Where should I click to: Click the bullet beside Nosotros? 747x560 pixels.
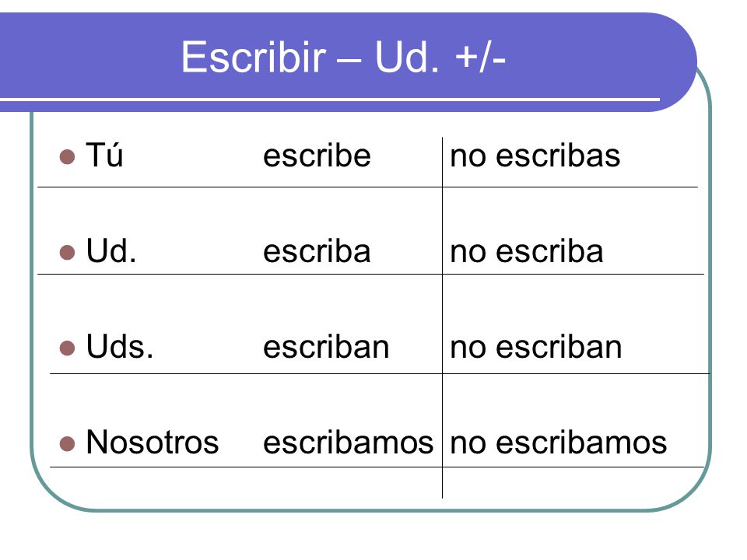(x=67, y=444)
